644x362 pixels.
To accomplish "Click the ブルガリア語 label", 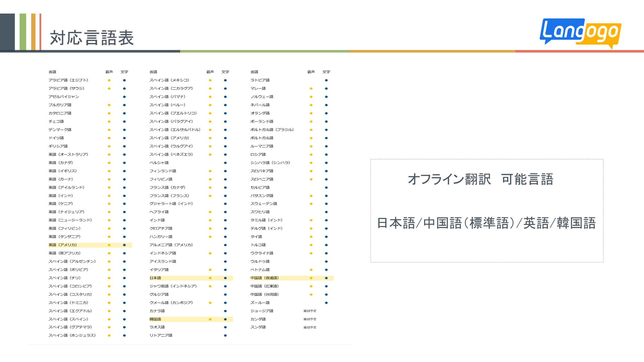I will click(60, 105).
